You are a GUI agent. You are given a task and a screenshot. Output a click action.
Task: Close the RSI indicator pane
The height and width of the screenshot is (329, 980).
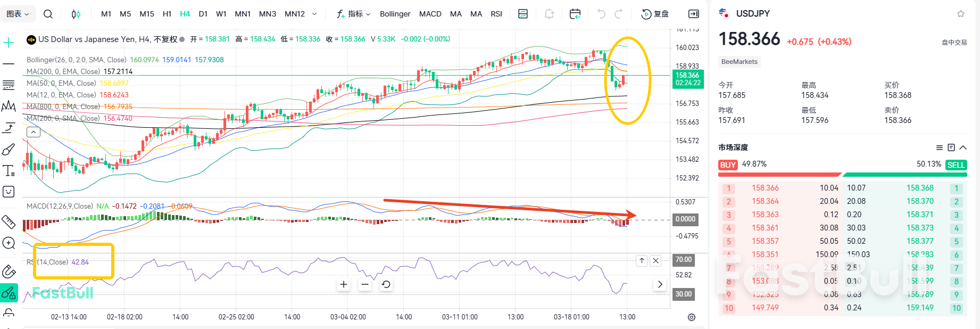coord(656,260)
